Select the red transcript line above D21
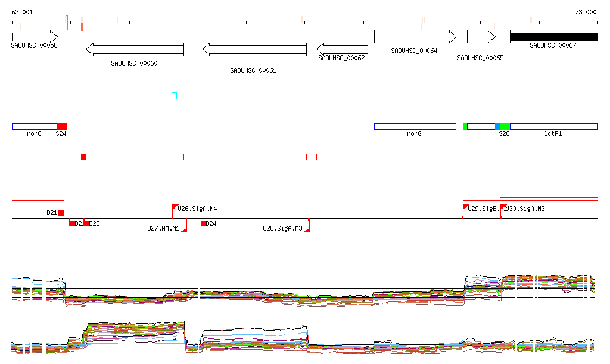The height and width of the screenshot is (364, 610). click(38, 200)
